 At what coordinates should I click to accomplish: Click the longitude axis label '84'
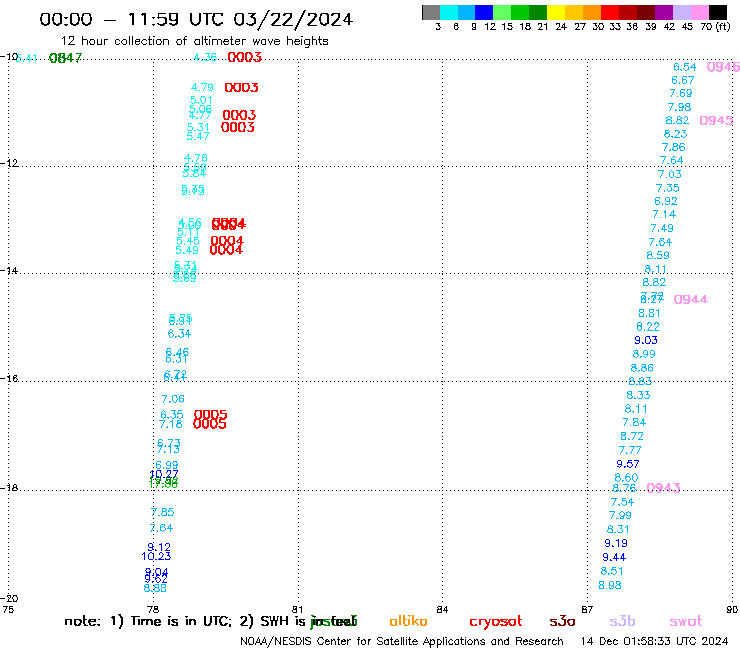(442, 610)
